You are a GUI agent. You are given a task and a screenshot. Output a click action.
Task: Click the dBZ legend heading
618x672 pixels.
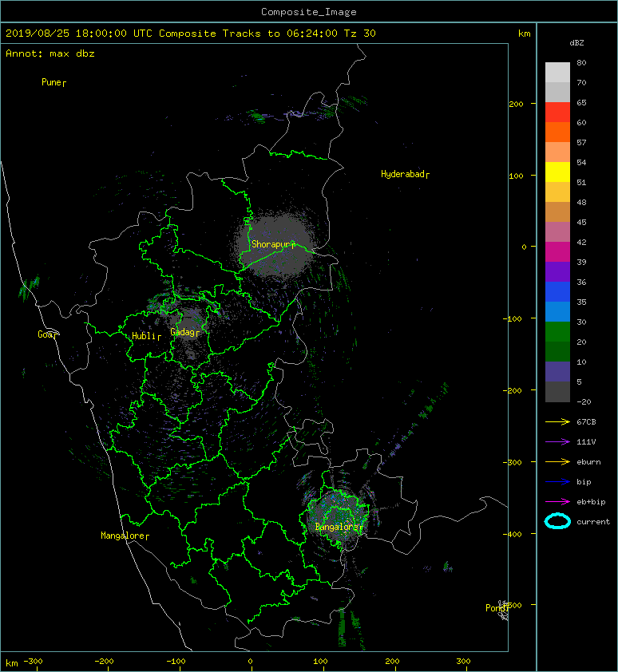[x=576, y=43]
